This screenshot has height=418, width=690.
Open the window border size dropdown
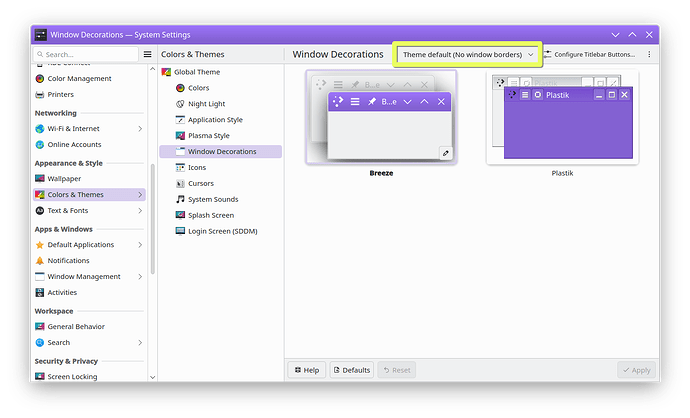(x=467, y=55)
